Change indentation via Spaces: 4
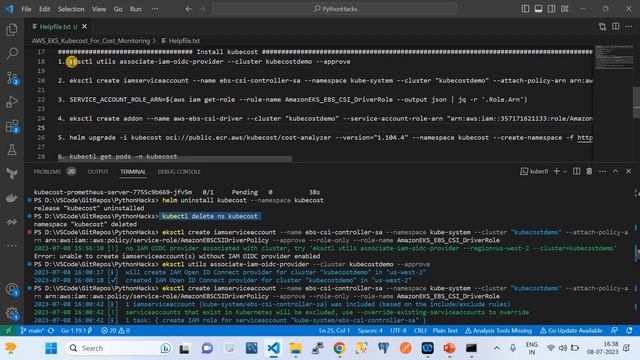640x360 pixels. point(370,331)
